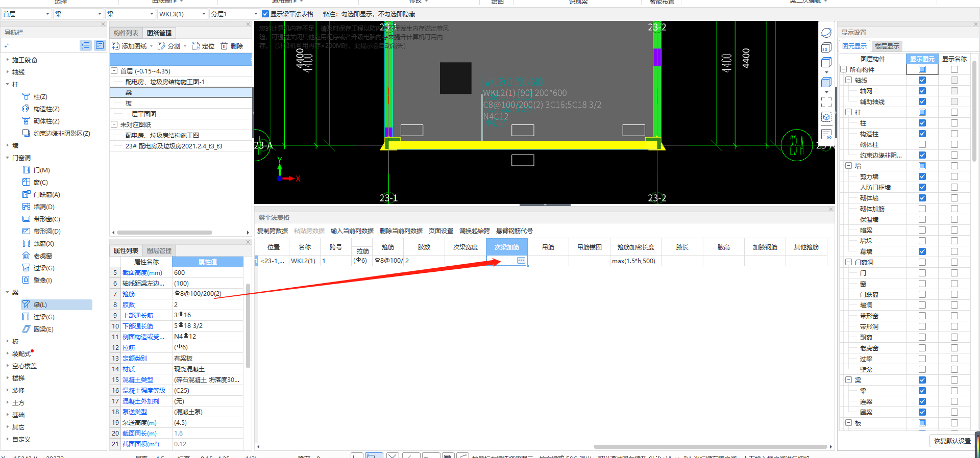Click 删除当前列数据 button
The width and height of the screenshot is (980, 458).
pos(401,231)
